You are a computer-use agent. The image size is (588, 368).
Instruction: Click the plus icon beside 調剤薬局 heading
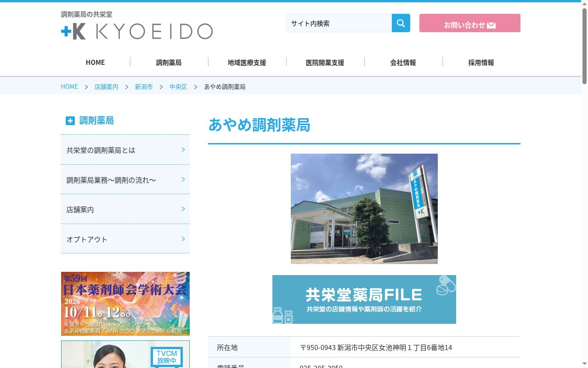[x=70, y=121]
